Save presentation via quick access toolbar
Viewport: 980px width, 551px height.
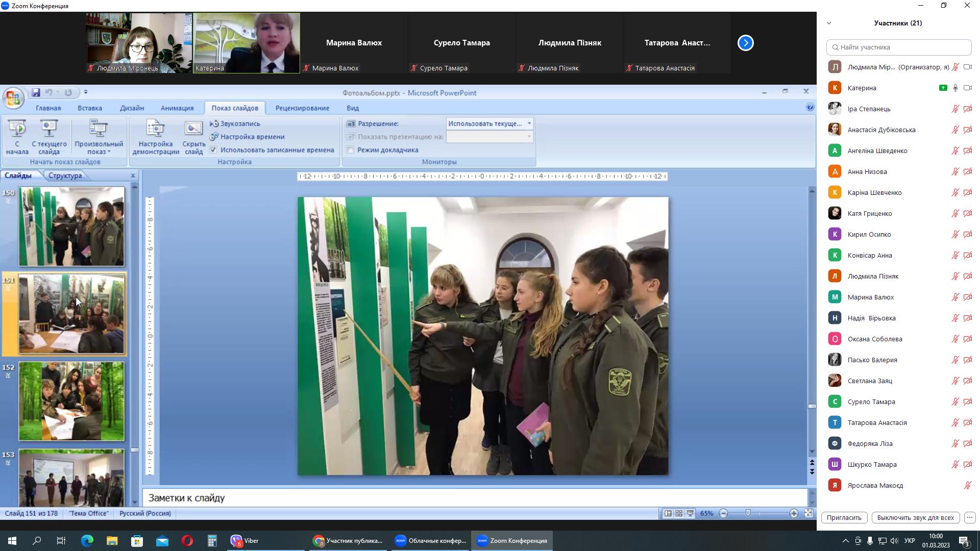click(x=36, y=92)
